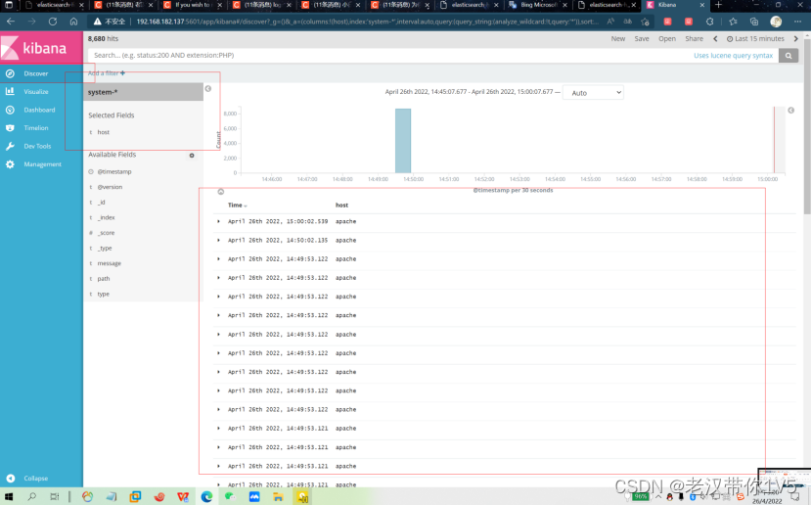Click the search magnifier button

[789, 56]
